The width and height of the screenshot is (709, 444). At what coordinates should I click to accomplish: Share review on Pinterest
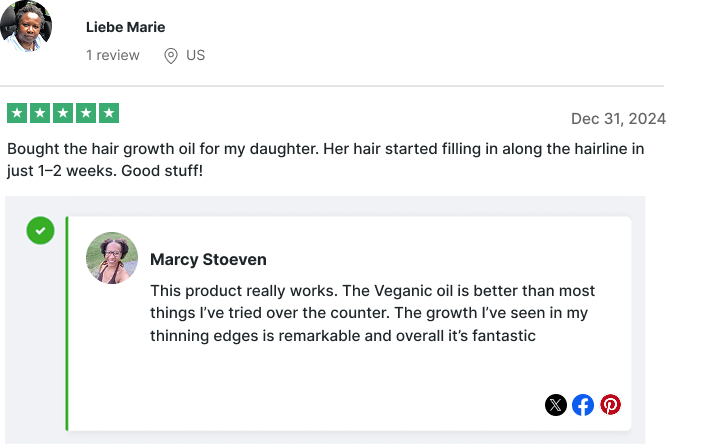[x=610, y=405]
